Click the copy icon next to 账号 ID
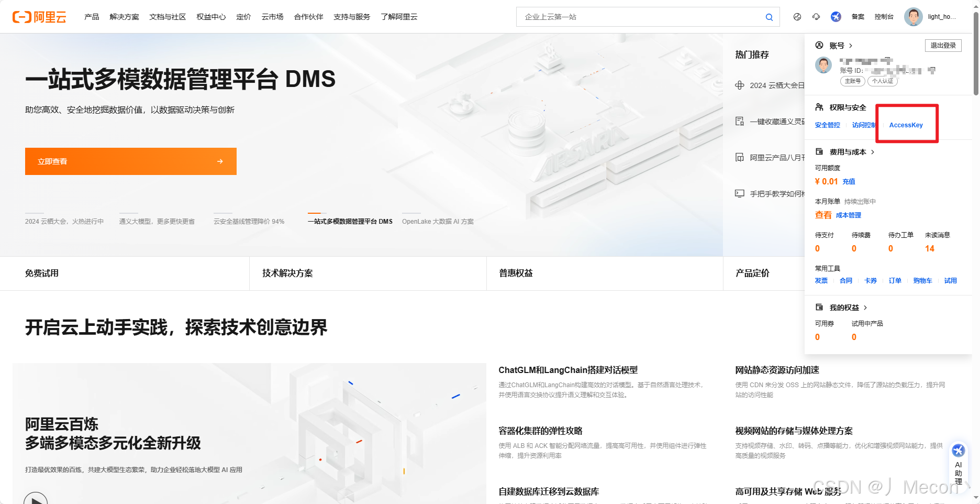Screen dimensions: 980x504 pyautogui.click(x=931, y=70)
